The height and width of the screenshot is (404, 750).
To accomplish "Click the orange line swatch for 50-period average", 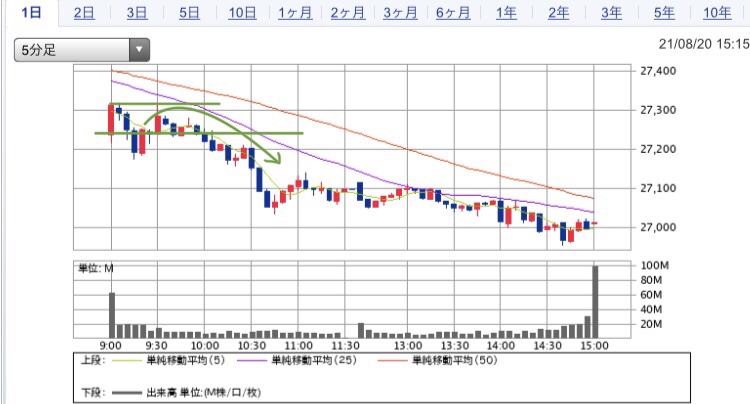I will pos(392,360).
